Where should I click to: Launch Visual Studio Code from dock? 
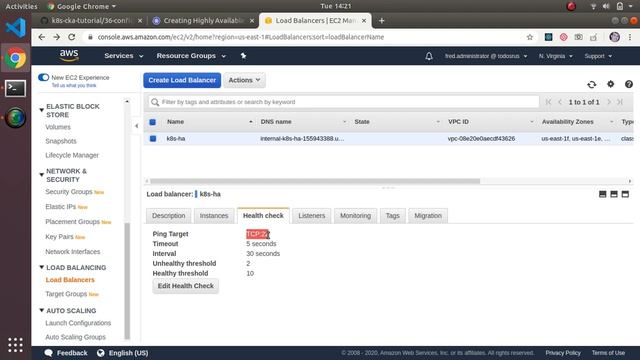tap(16, 28)
